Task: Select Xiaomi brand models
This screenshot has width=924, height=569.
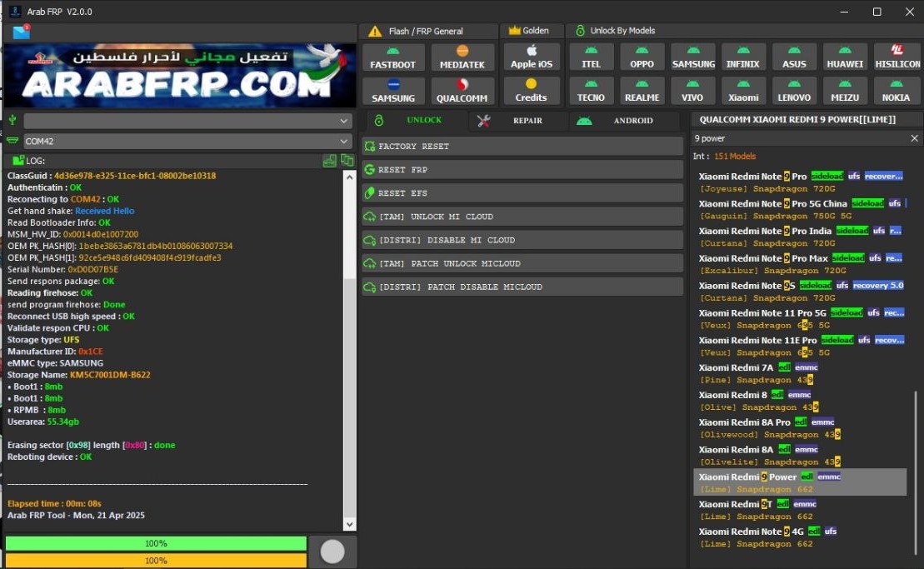Action: pyautogui.click(x=743, y=91)
